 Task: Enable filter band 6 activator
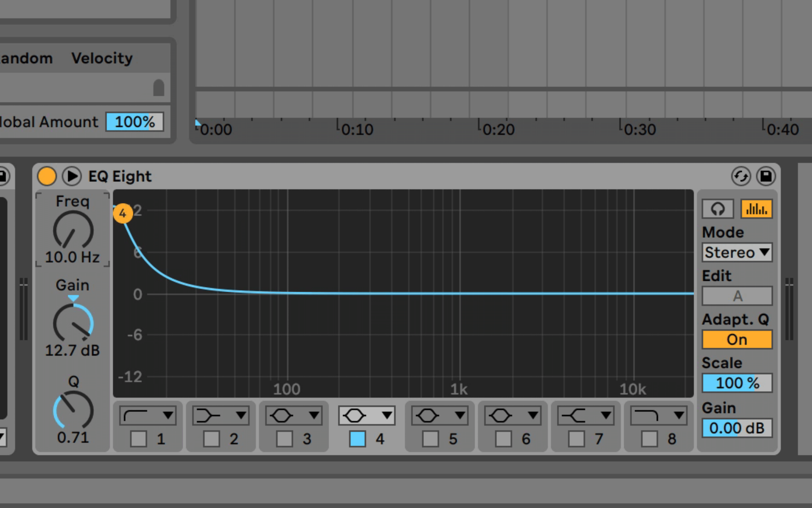pos(503,439)
